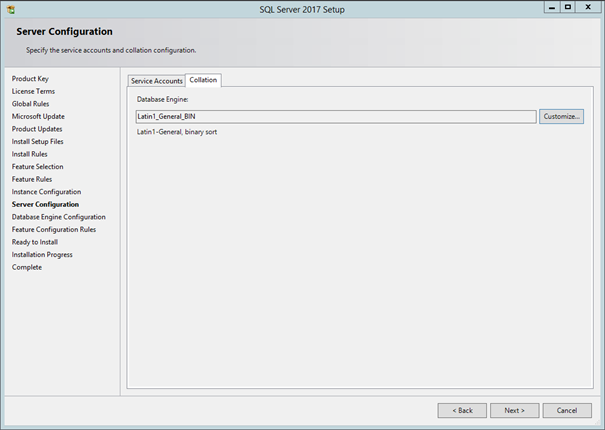The height and width of the screenshot is (430, 605).
Task: Click Install Rules in the sidebar
Action: point(30,154)
